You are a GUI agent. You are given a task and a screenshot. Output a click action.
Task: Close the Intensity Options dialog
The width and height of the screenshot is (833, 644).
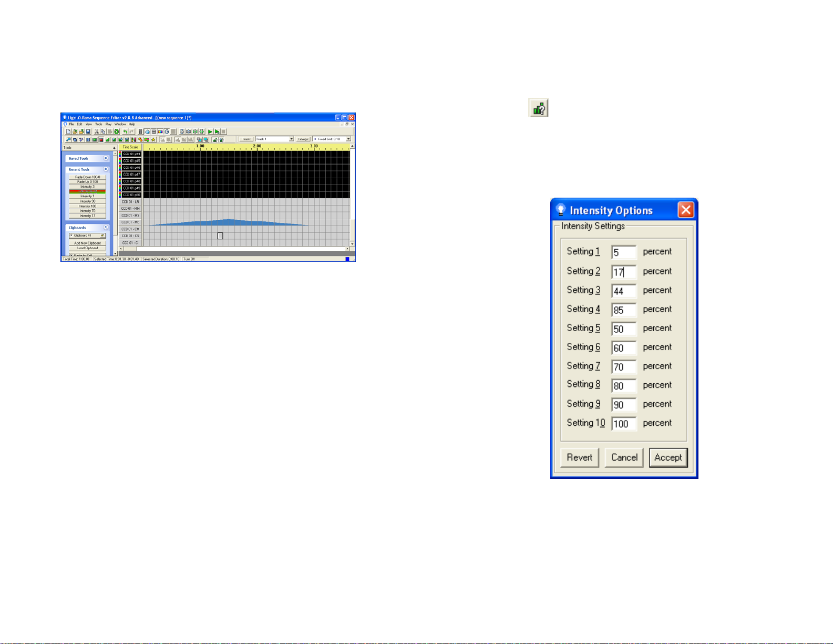[x=686, y=210]
